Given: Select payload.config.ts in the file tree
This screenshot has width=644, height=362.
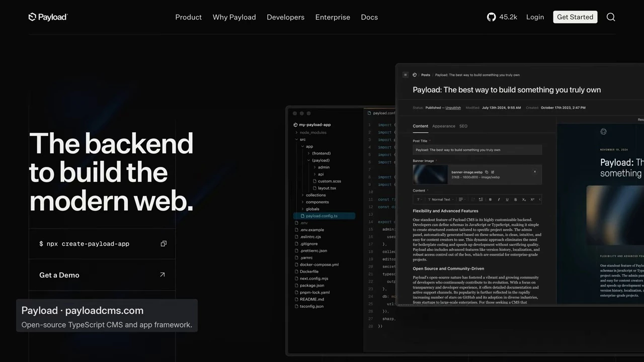Looking at the screenshot, I should [325, 216].
